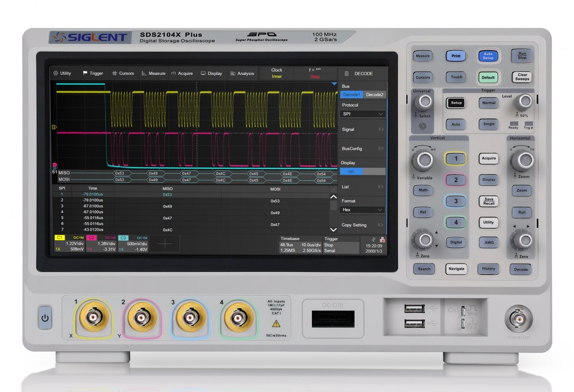Toggle the decode Display on switch
The width and height of the screenshot is (574, 392).
point(362,171)
